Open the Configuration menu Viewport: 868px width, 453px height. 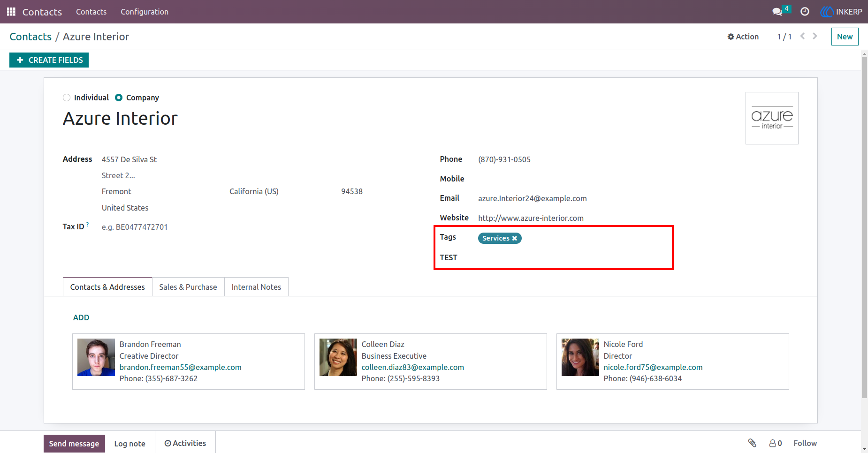pyautogui.click(x=145, y=12)
